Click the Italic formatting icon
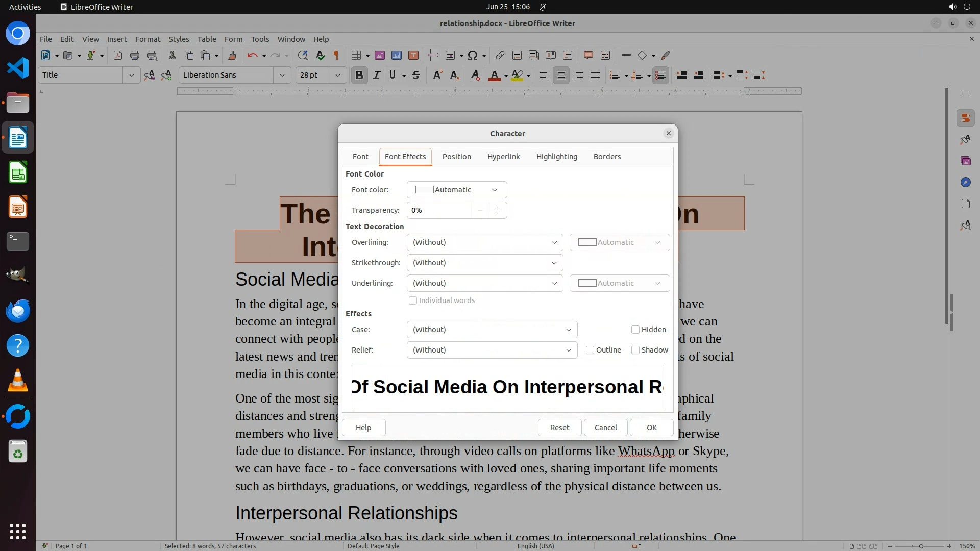This screenshot has height=551, width=980. (x=377, y=75)
